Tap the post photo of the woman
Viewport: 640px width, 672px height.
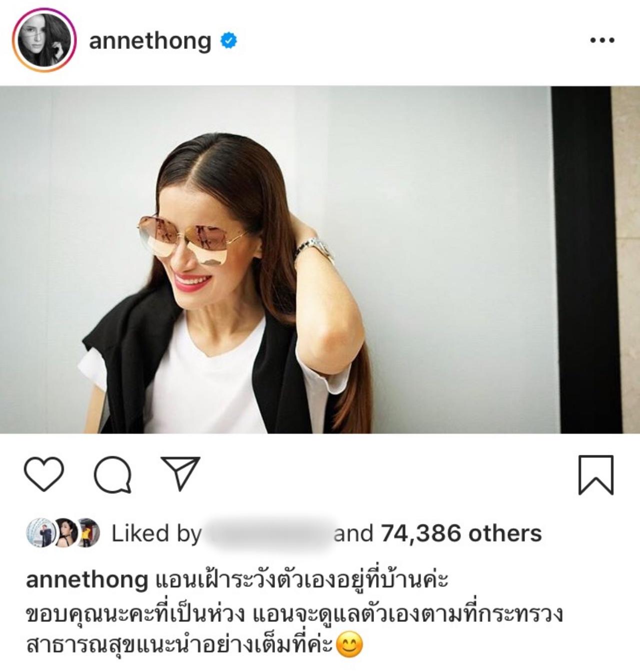pos(320,260)
